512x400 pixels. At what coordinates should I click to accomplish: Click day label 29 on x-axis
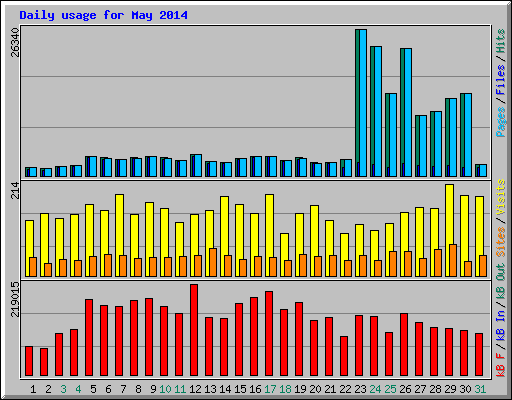450,389
